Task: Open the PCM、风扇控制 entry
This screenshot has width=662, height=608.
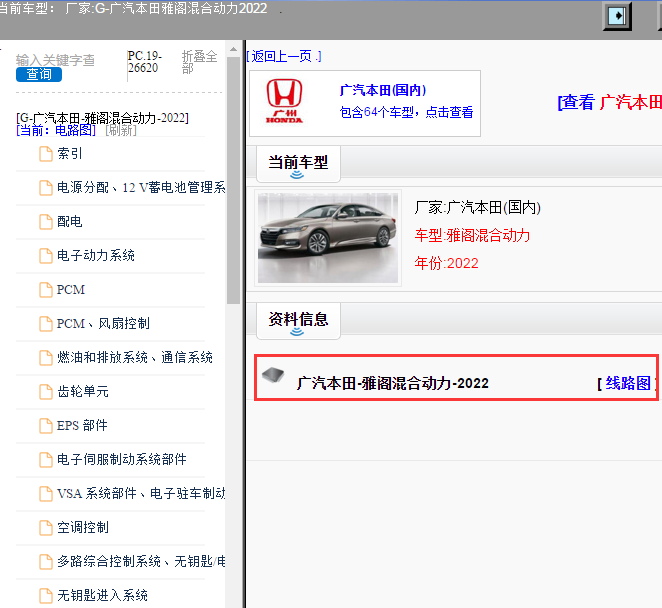Action: [103, 323]
